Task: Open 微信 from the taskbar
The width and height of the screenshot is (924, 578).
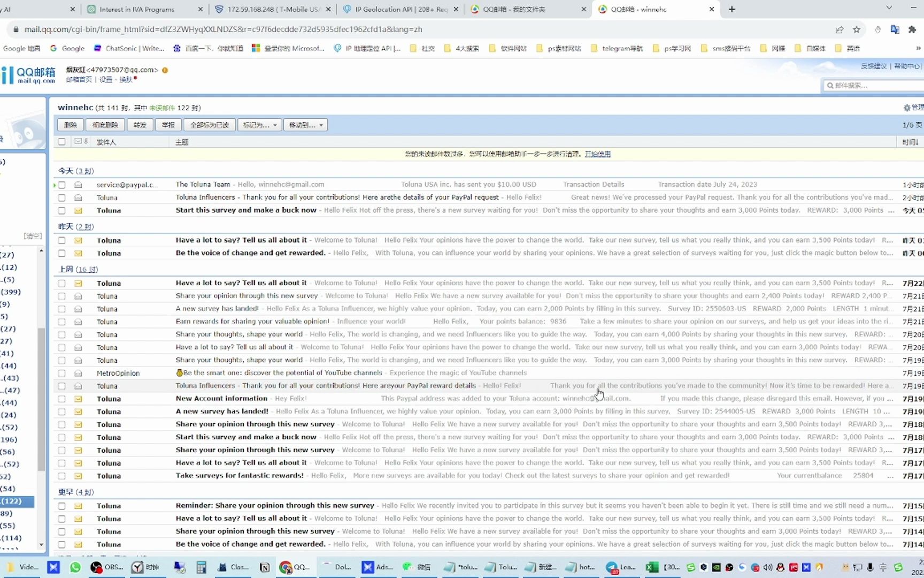Action: [x=417, y=567]
